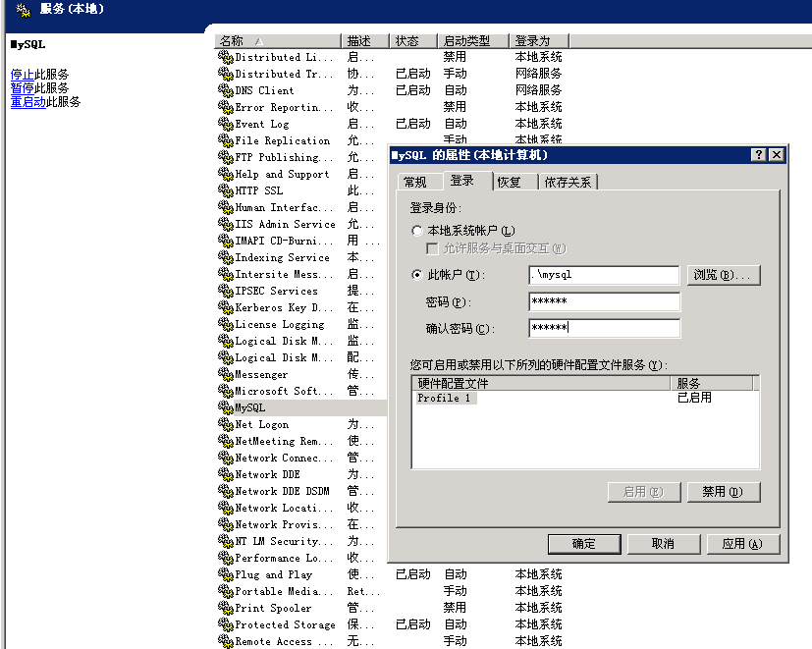
Task: Select the NT LM Security... service row
Action: (300, 541)
